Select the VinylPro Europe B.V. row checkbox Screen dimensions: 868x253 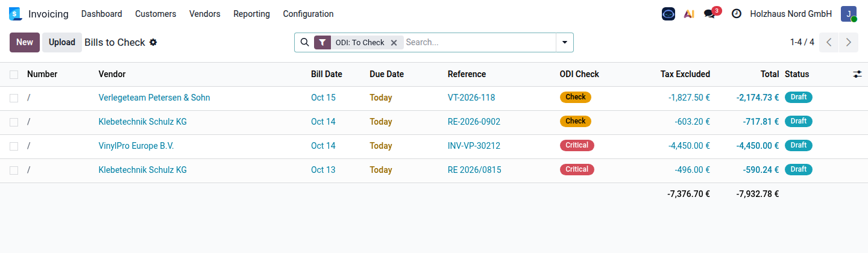pos(14,146)
